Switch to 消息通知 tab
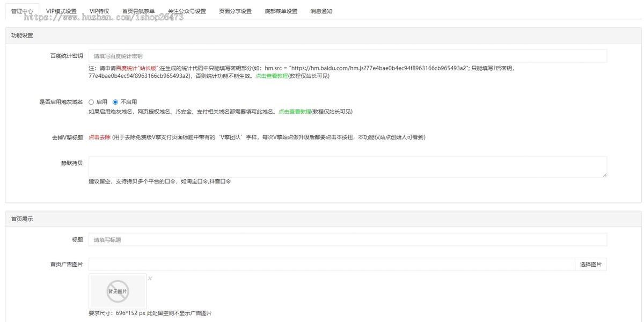 tap(321, 11)
